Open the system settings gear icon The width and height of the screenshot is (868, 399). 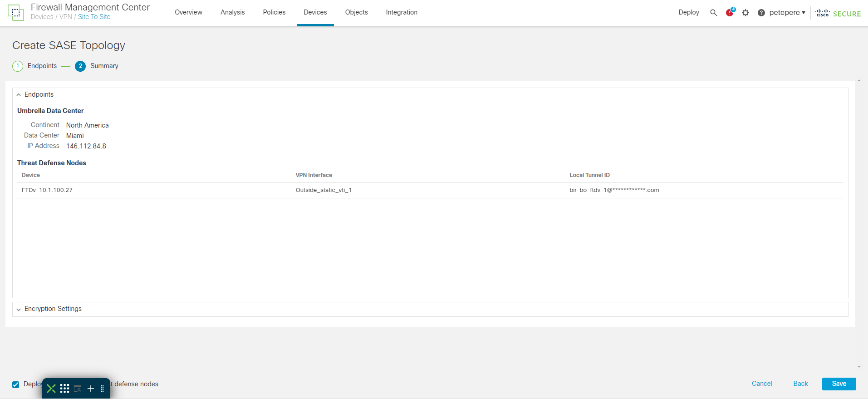[x=745, y=13]
